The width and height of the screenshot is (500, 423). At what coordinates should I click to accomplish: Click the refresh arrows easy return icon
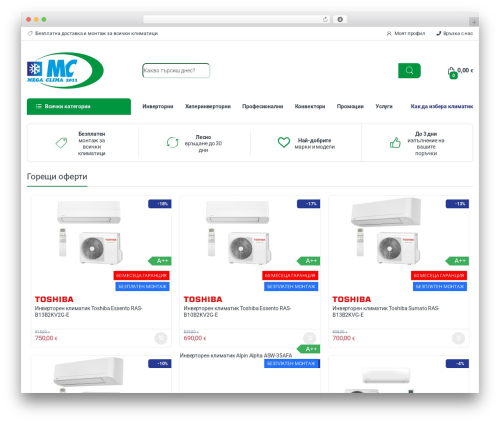(172, 142)
